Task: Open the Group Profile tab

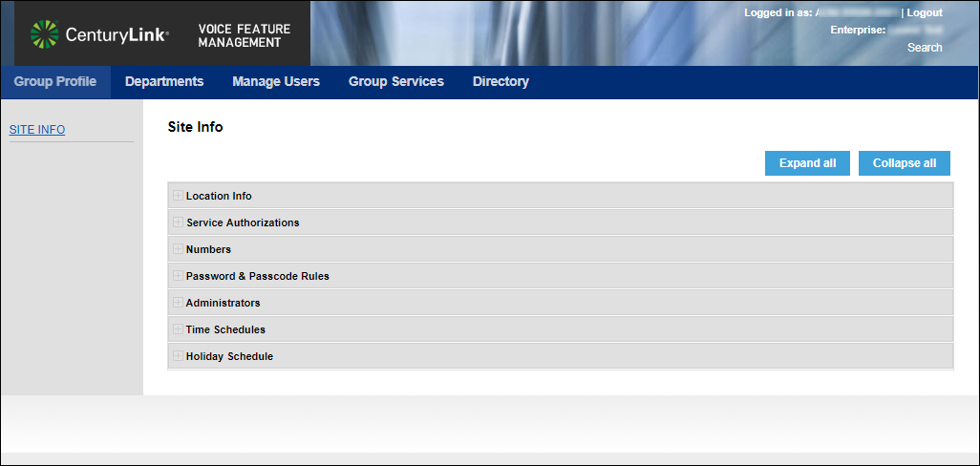Action: point(55,82)
